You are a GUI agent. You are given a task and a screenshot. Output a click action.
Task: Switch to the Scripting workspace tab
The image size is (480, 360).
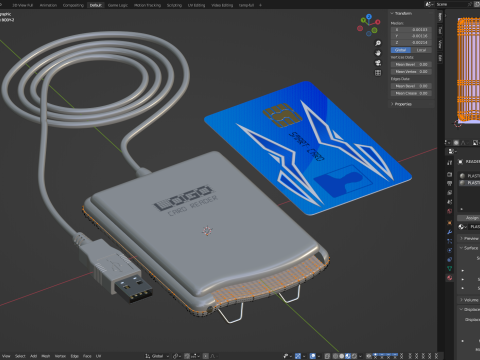(x=174, y=5)
